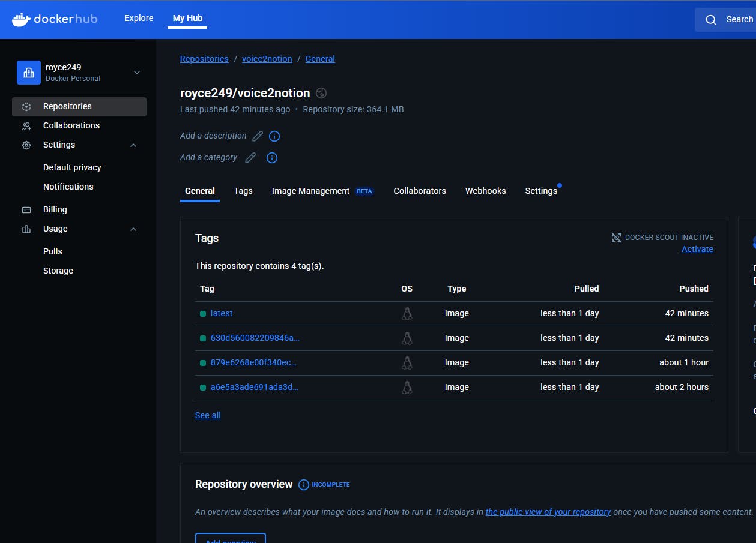
Task: Click into the Search field
Action: 725,20
